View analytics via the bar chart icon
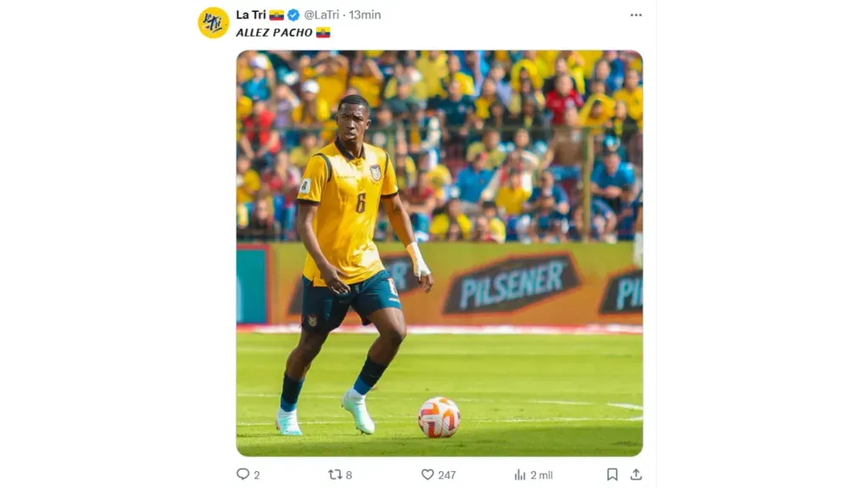This screenshot has width=868, height=488. (x=520, y=474)
